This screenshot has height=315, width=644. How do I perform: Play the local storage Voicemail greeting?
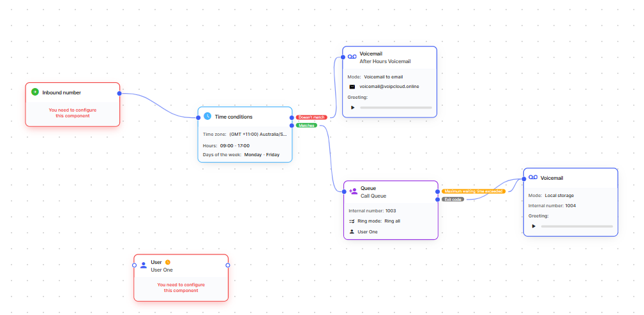click(534, 226)
